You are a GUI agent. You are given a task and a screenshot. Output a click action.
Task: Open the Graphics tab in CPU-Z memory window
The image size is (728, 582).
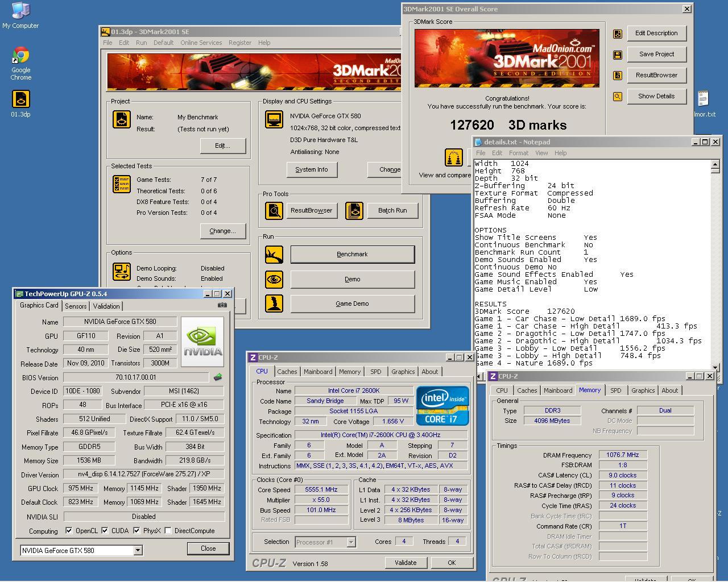(643, 390)
